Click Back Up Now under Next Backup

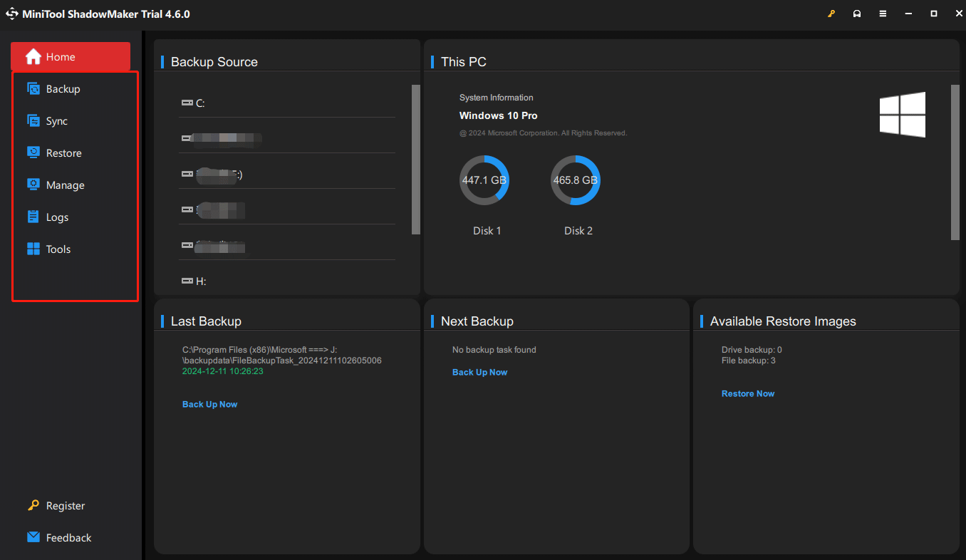479,373
